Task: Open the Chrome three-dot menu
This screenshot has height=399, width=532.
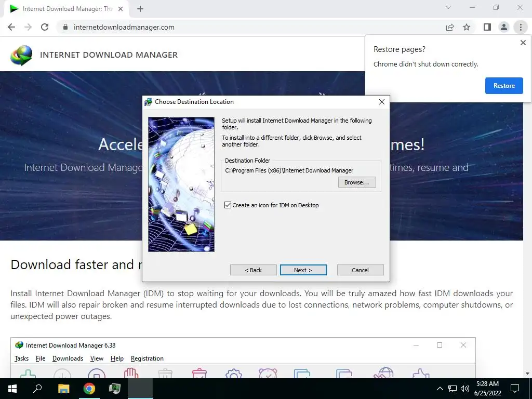Action: point(521,27)
